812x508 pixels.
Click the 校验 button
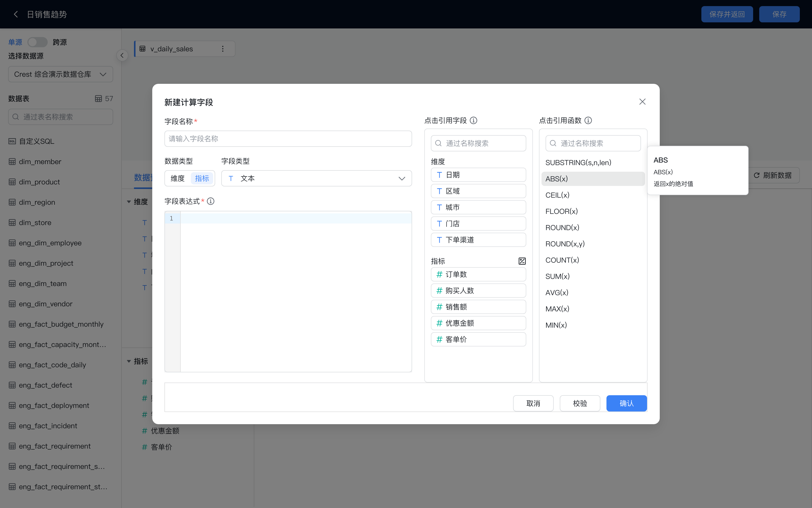[x=580, y=403]
